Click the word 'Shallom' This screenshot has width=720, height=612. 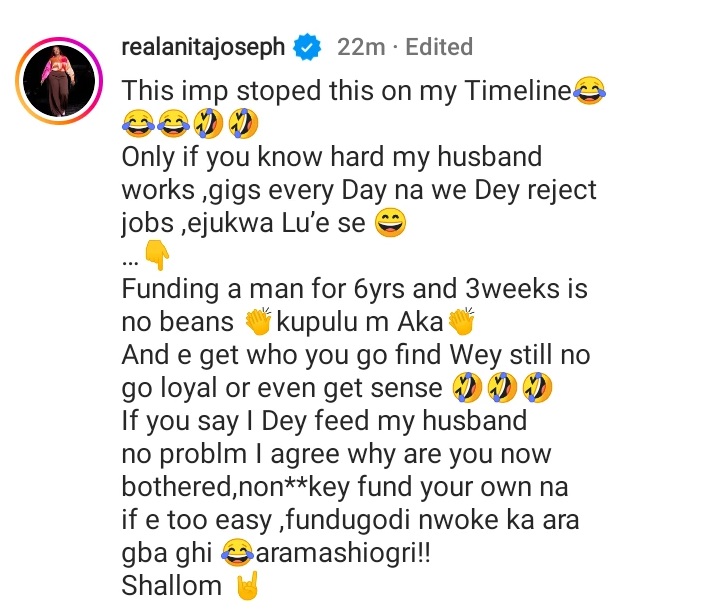[x=172, y=586]
